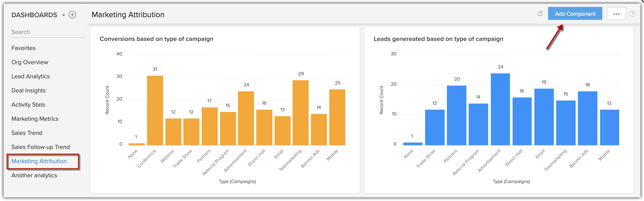The image size is (644, 201).
Task: Expand the Dashboards dropdown arrow
Action: click(63, 15)
